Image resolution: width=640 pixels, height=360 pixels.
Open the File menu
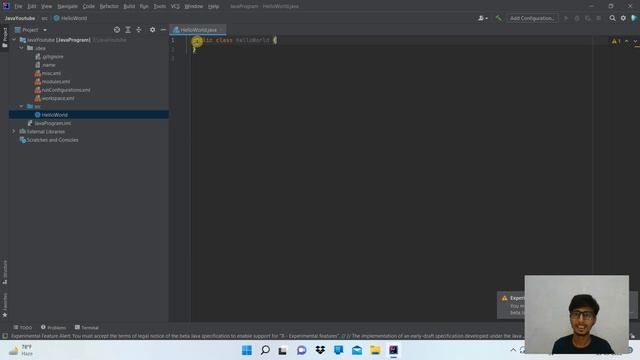[18, 6]
